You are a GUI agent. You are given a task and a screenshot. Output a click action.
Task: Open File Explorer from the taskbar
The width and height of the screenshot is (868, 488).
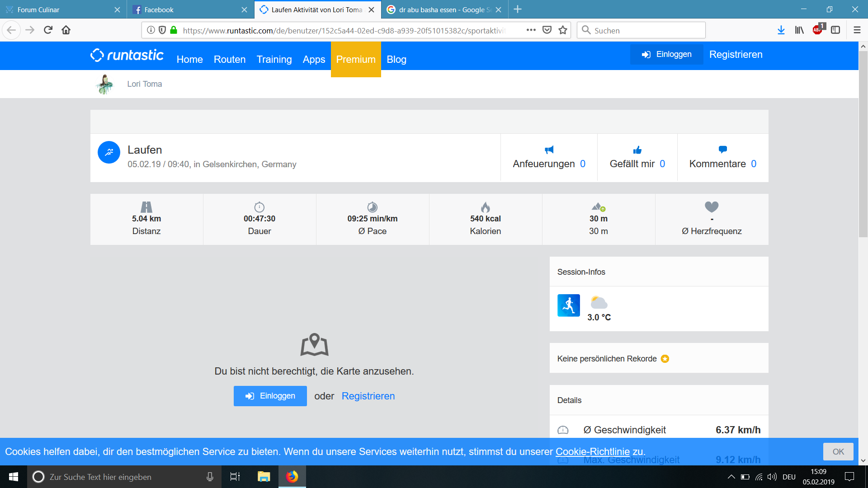264,477
